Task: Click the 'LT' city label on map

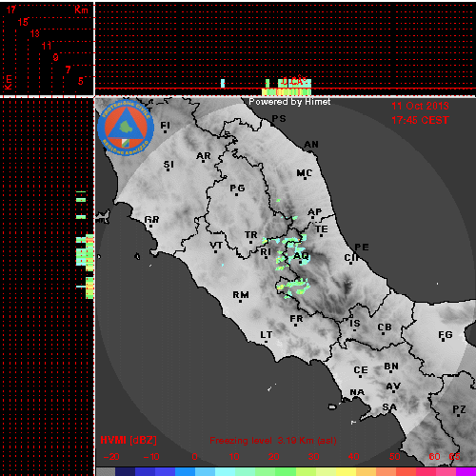Action: [267, 335]
